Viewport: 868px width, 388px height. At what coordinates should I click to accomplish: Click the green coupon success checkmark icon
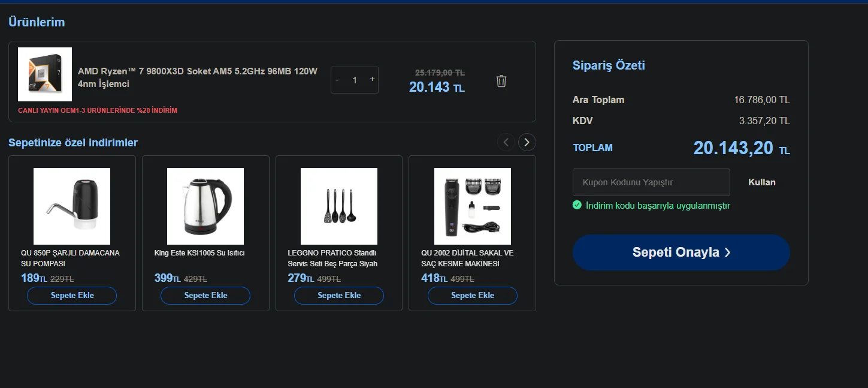pos(577,205)
